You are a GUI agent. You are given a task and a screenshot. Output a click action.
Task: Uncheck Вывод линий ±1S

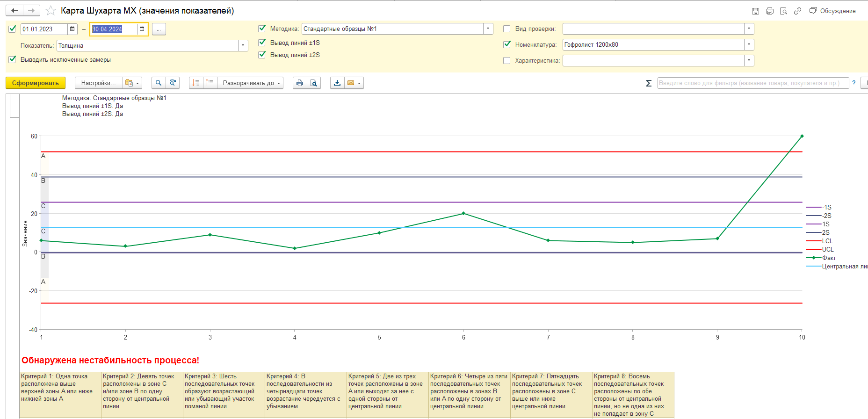coord(262,43)
